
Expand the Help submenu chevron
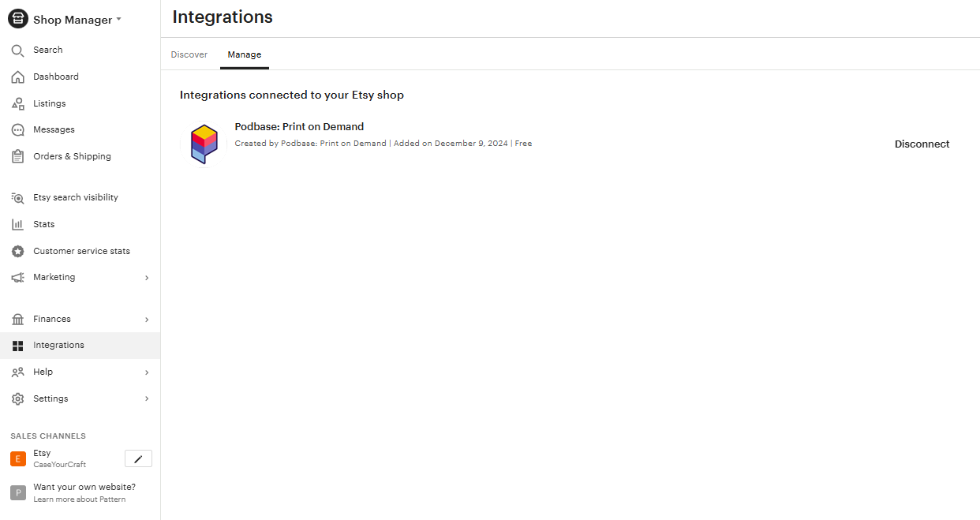point(147,372)
